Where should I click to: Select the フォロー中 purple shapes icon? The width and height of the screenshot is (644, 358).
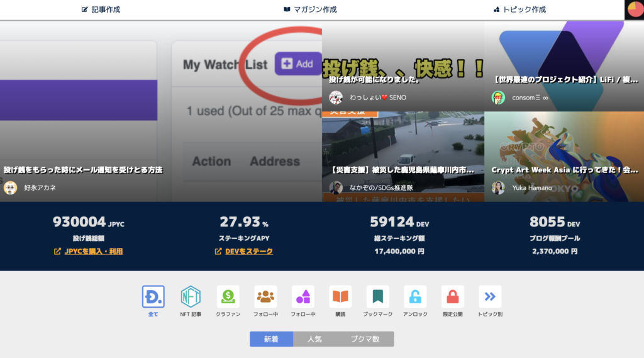coord(303,296)
